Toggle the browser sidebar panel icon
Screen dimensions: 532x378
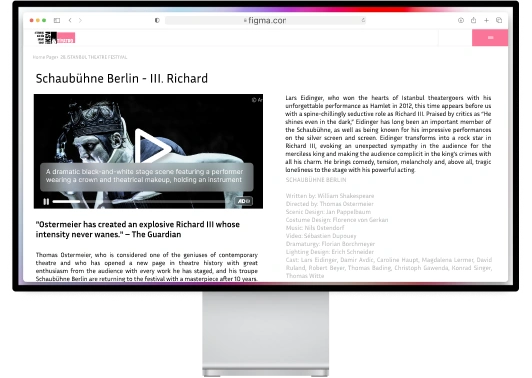[x=57, y=20]
